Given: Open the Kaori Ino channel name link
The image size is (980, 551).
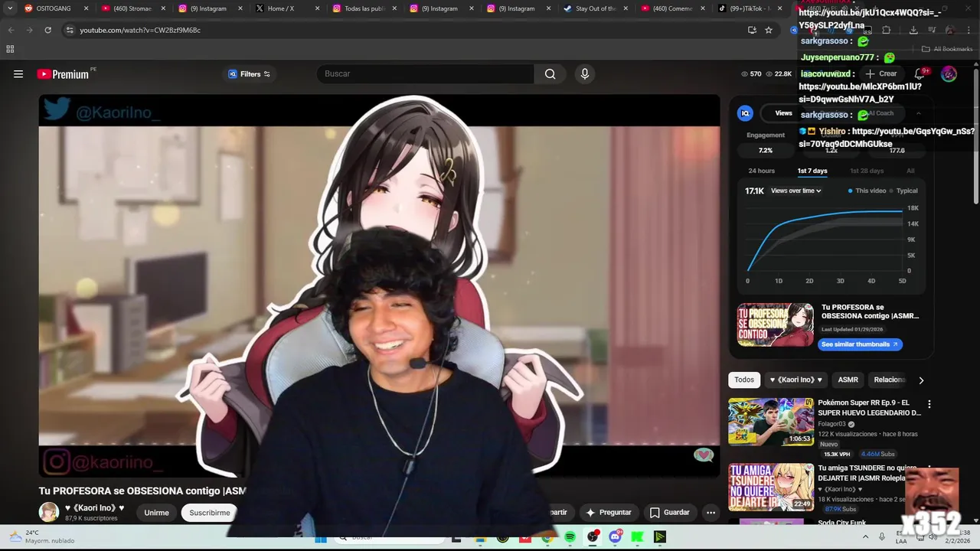Looking at the screenshot, I should (x=94, y=507).
